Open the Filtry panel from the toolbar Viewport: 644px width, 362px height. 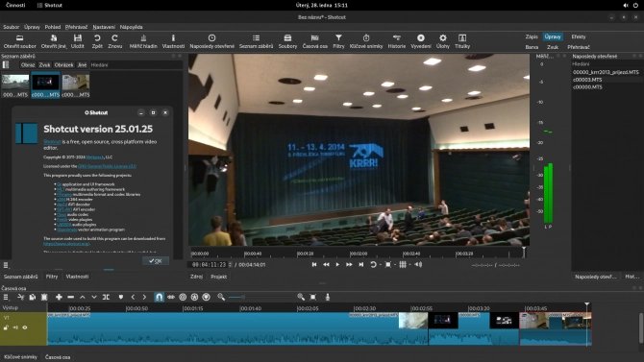coord(338,41)
